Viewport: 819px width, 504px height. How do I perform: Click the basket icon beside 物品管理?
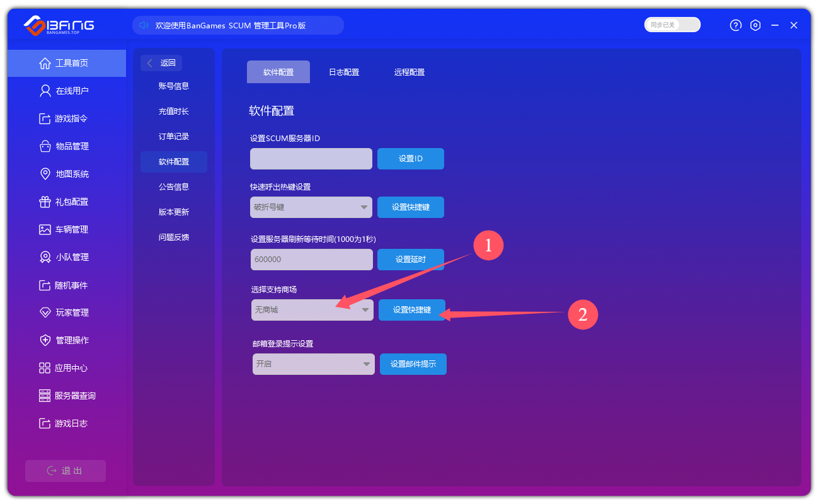(45, 146)
